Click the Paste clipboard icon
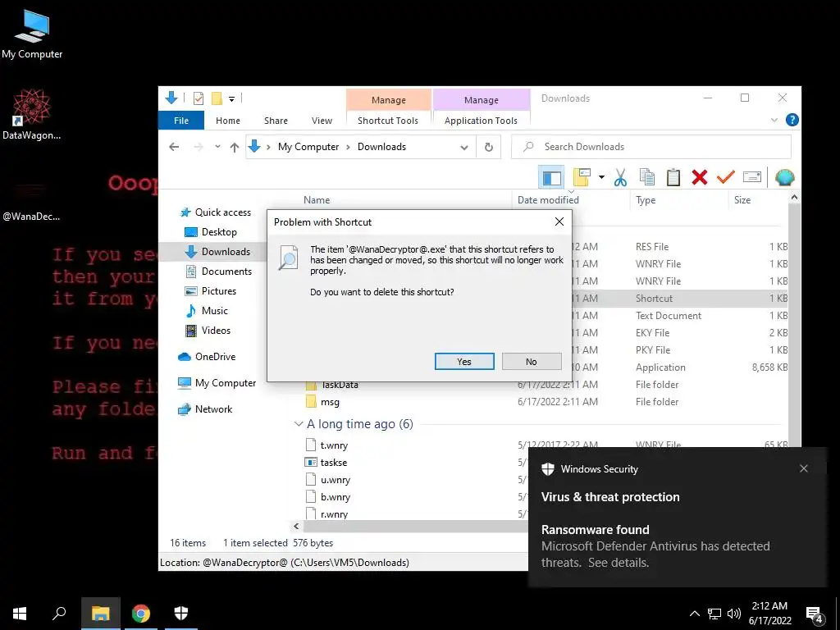The height and width of the screenshot is (630, 840). [x=673, y=177]
